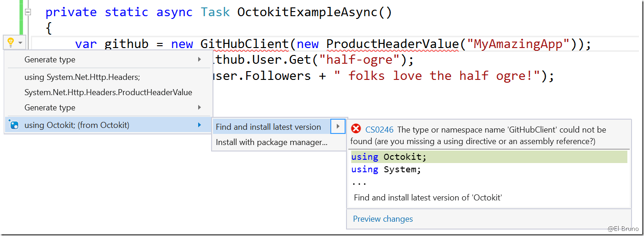
Task: Open the dropdown arrow beside the lightbulb
Action: pos(20,43)
